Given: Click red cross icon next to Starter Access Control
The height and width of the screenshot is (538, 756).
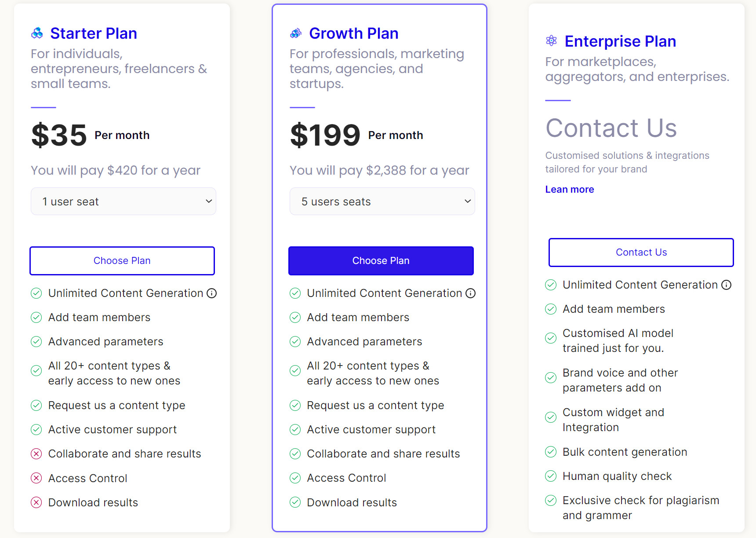Looking at the screenshot, I should click(36, 478).
